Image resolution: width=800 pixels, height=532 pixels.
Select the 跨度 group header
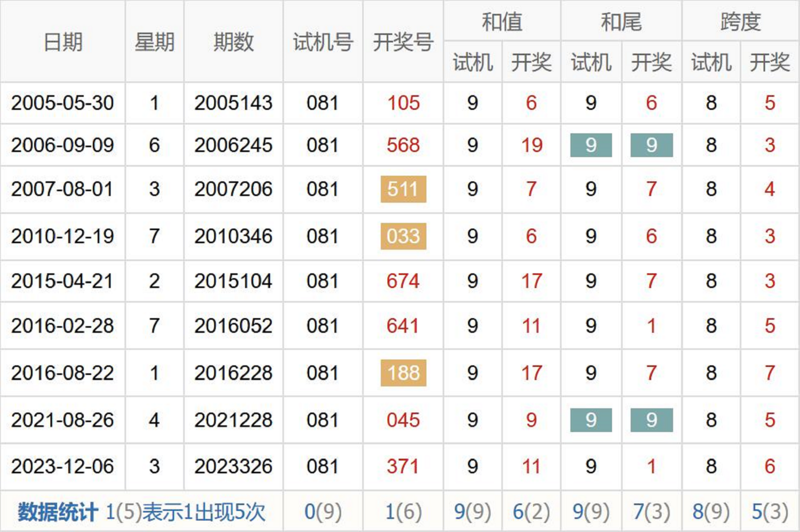[740, 21]
